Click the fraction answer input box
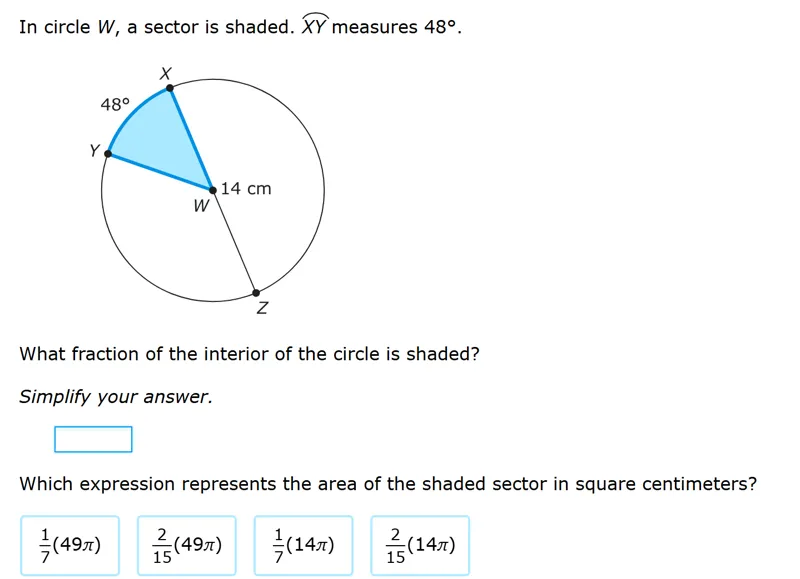 93,439
